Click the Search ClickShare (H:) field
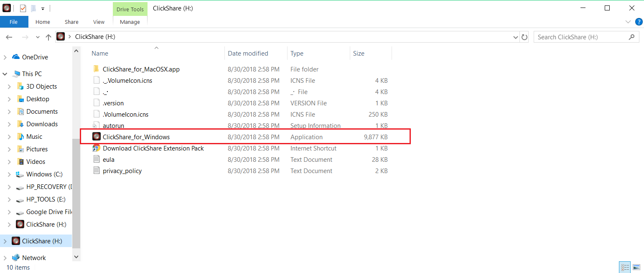The image size is (644, 273). (x=586, y=37)
